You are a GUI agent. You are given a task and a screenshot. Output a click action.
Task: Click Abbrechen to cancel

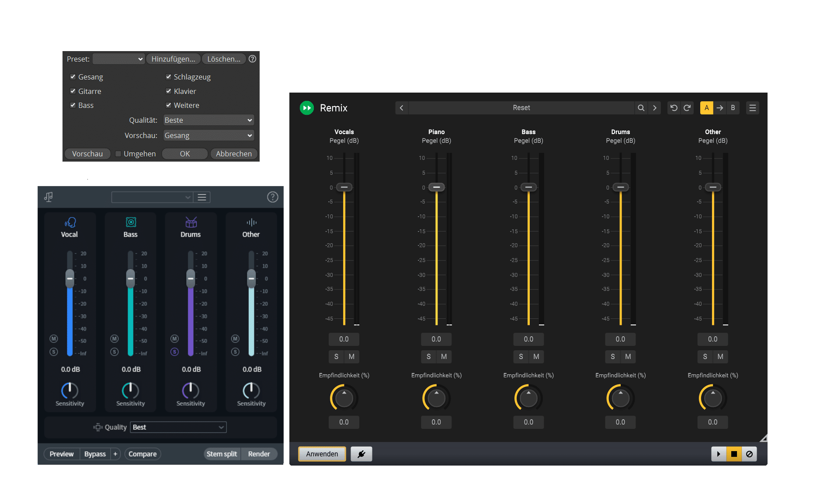pyautogui.click(x=234, y=154)
